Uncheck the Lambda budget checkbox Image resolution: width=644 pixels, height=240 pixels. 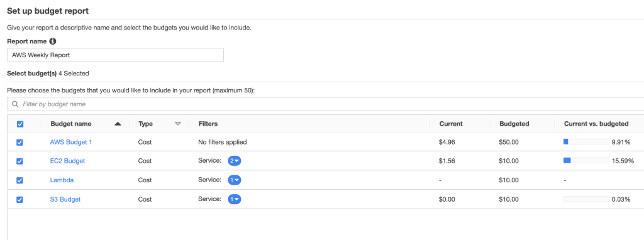[x=19, y=180]
